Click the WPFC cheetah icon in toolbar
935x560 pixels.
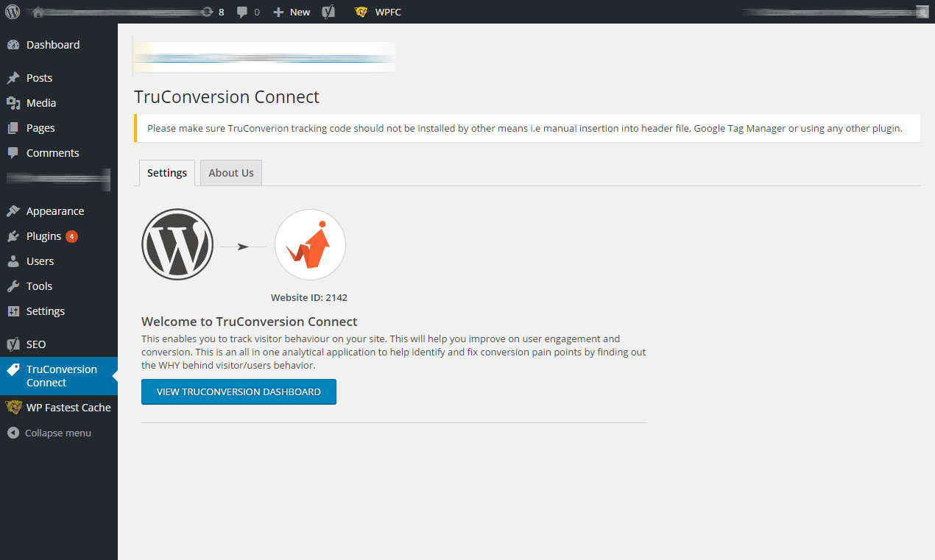(x=361, y=12)
